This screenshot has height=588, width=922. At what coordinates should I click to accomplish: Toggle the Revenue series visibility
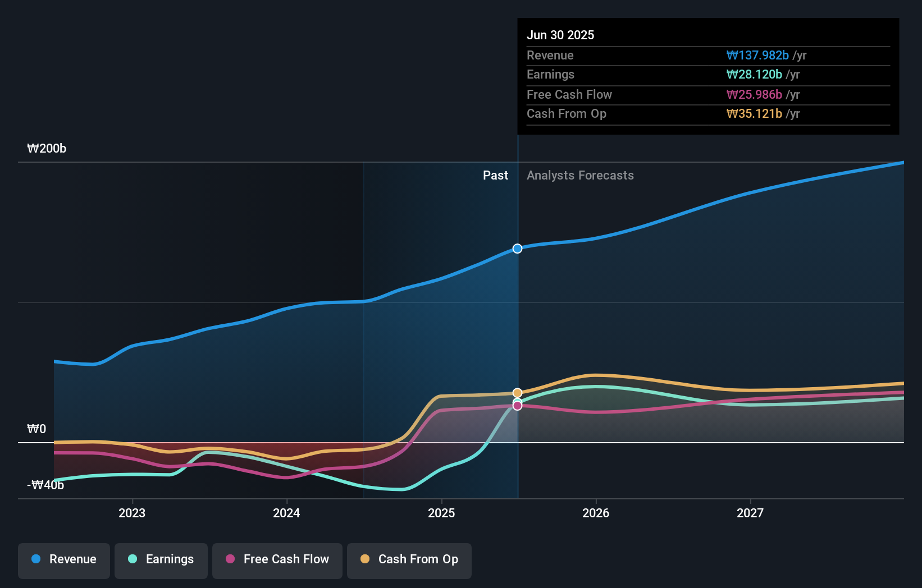[63, 559]
